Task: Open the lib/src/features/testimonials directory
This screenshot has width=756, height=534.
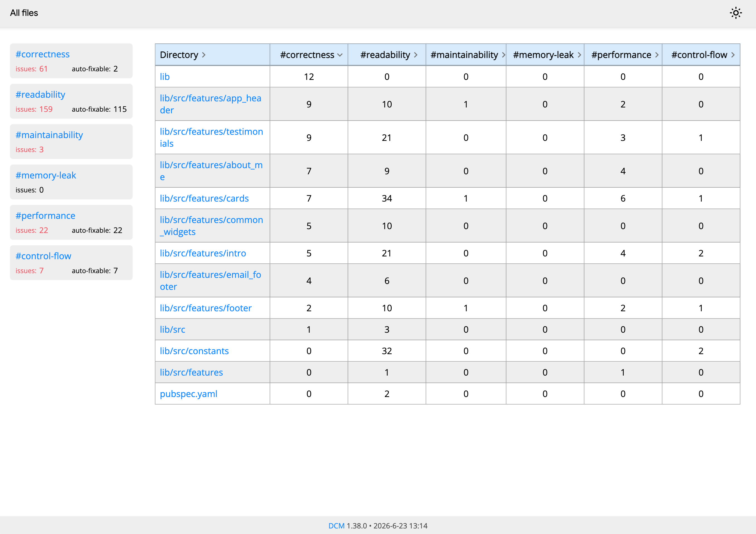Action: 211,138
